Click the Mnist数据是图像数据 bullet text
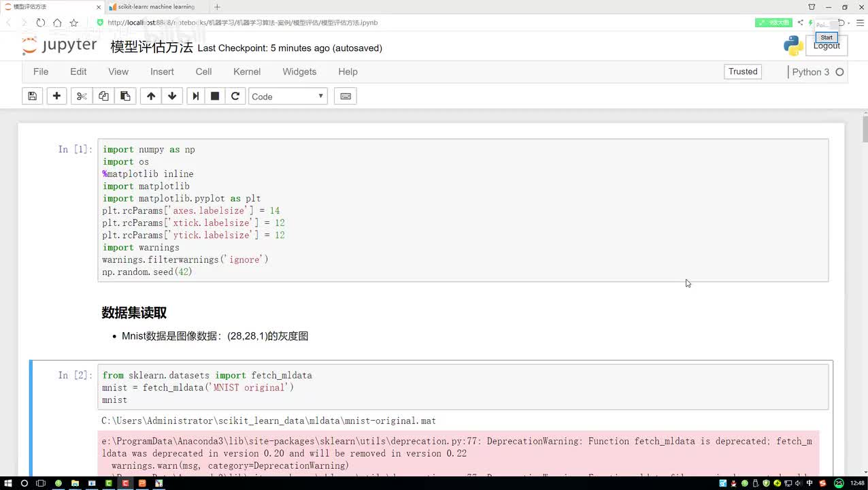 215,336
